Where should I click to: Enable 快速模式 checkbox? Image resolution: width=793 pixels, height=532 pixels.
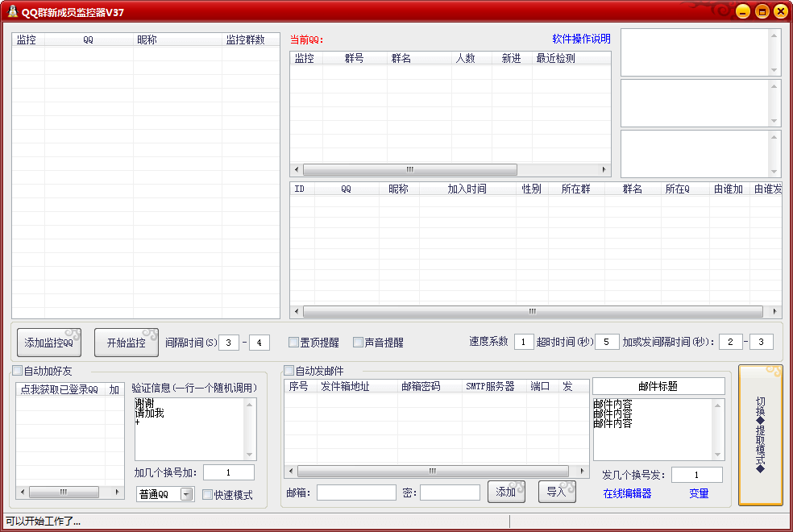207,495
